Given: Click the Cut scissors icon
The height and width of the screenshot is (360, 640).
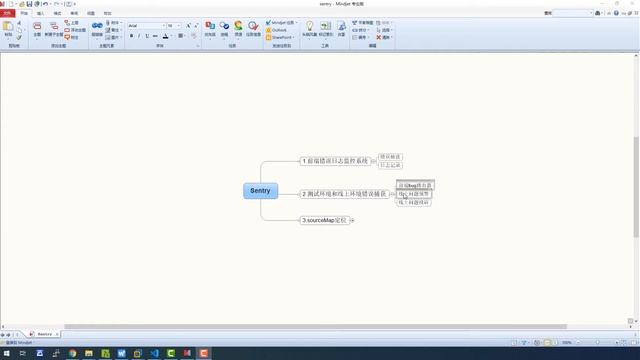Looking at the screenshot, I should [19, 23].
